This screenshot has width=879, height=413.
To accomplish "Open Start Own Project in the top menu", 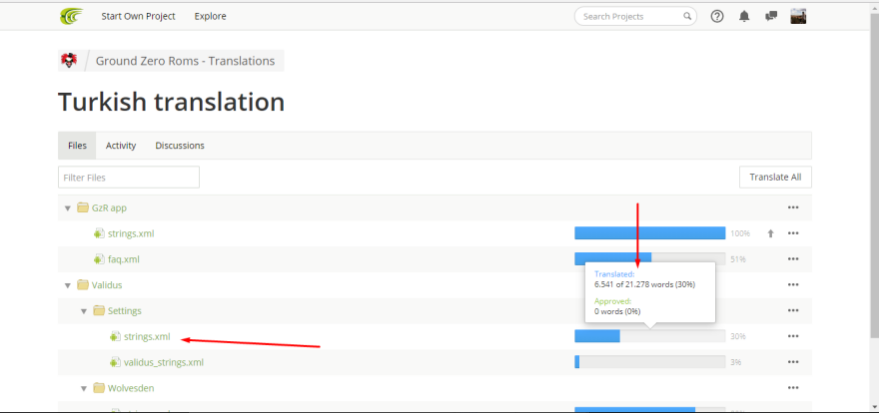I will pyautogui.click(x=138, y=16).
